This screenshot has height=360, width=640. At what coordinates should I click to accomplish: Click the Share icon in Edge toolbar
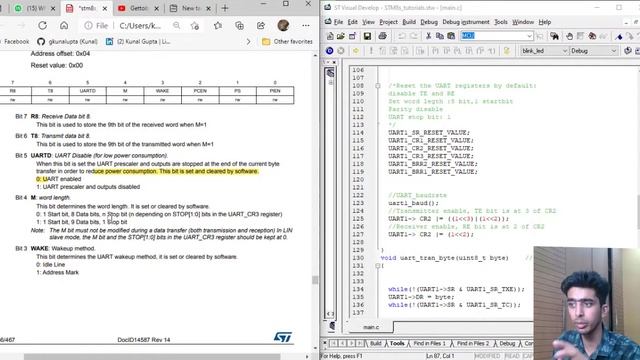261,25
